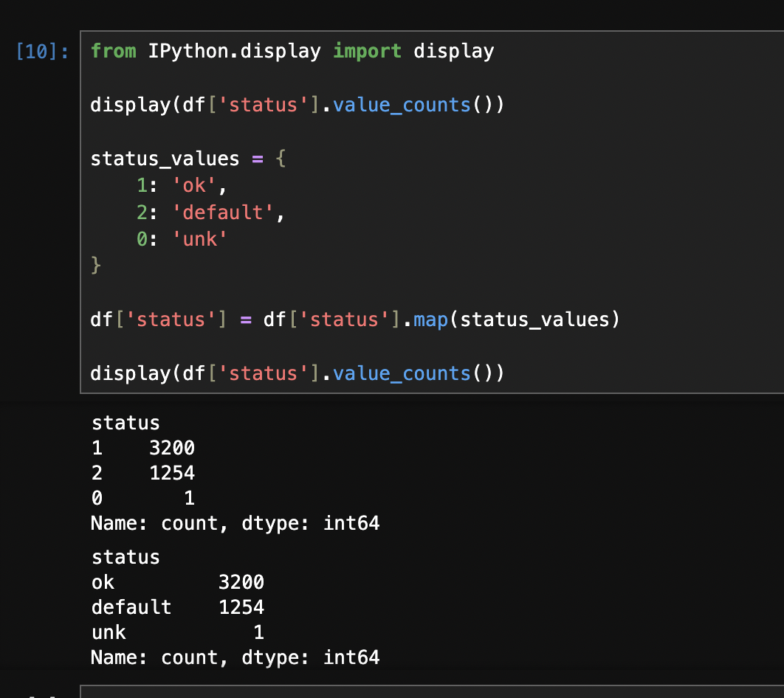The width and height of the screenshot is (784, 698).
Task: Place cursor on the IPython.display import line
Action: click(x=292, y=52)
